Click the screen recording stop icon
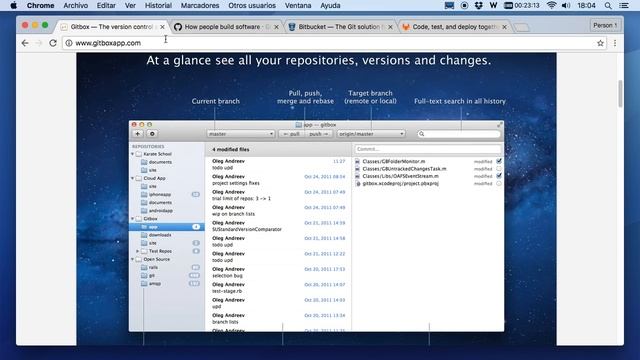Image resolution: width=640 pixels, height=360 pixels. (x=464, y=5)
